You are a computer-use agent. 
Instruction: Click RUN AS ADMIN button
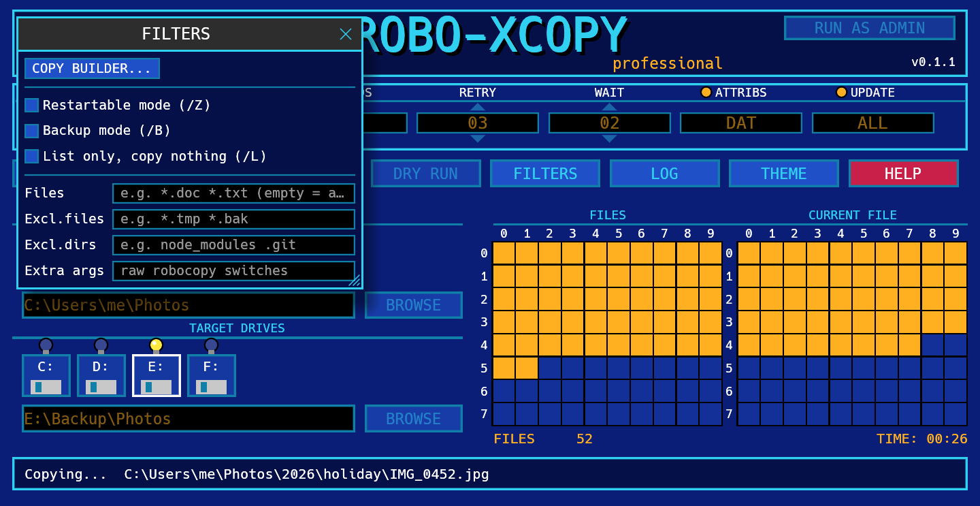tap(870, 28)
